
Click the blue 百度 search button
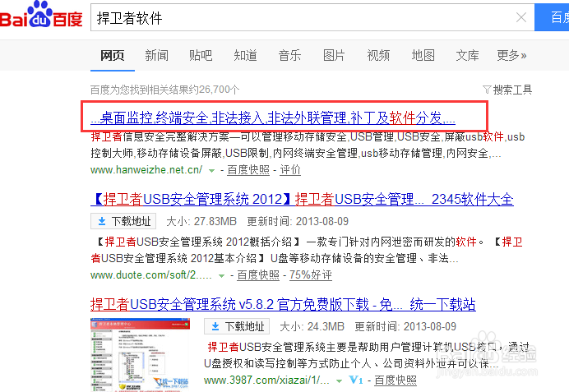pyautogui.click(x=552, y=17)
